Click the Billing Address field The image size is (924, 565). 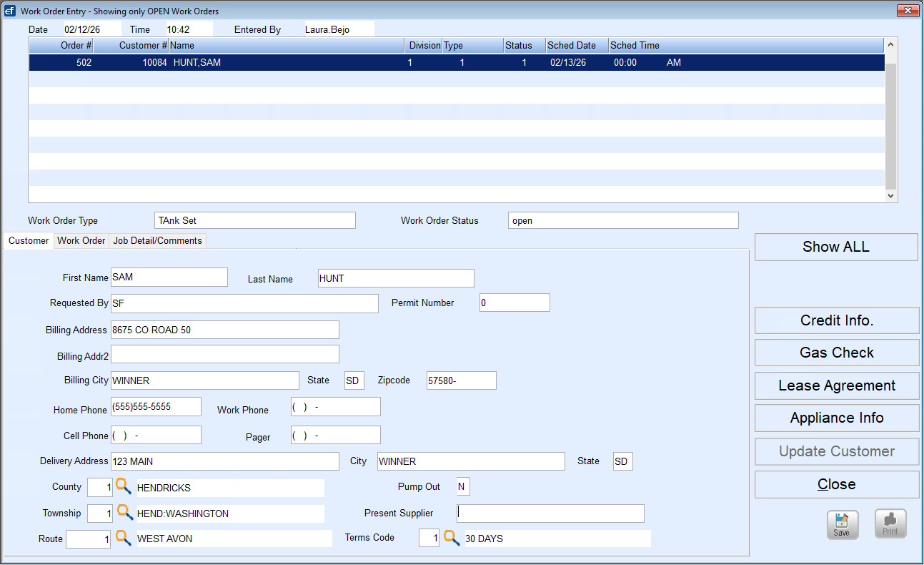(225, 330)
